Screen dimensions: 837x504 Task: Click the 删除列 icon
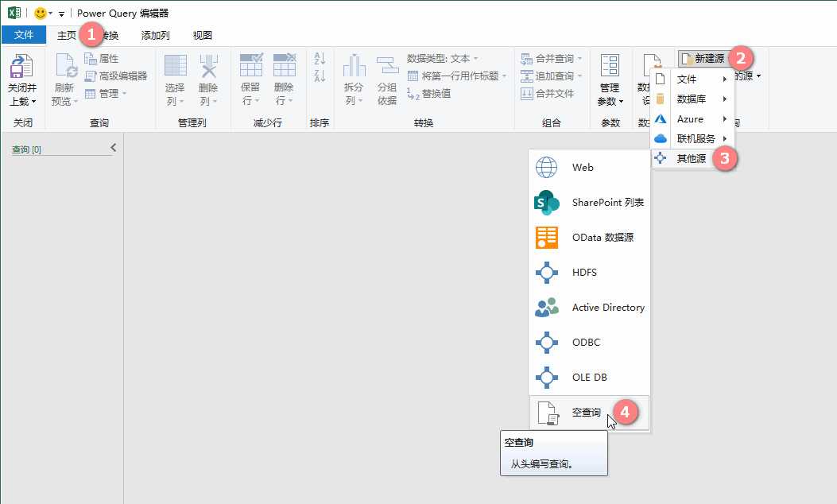pos(209,66)
